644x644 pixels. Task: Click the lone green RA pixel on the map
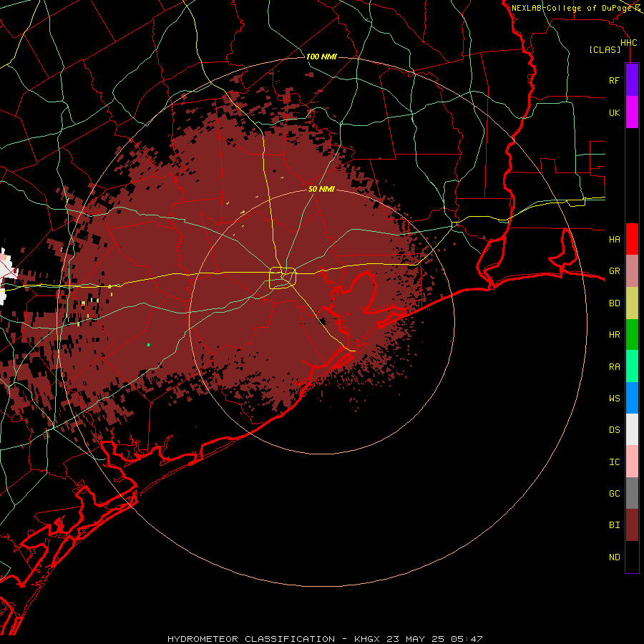tap(148, 345)
